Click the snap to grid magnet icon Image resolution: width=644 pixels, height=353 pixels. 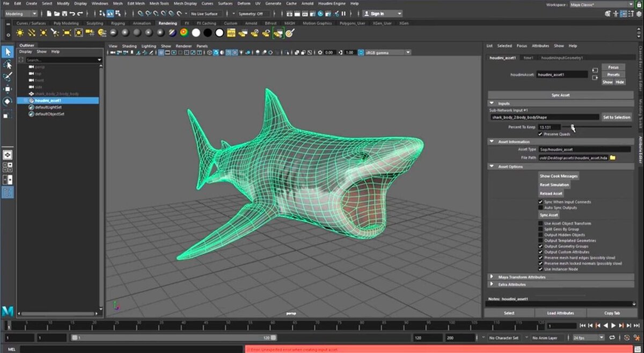(x=141, y=15)
